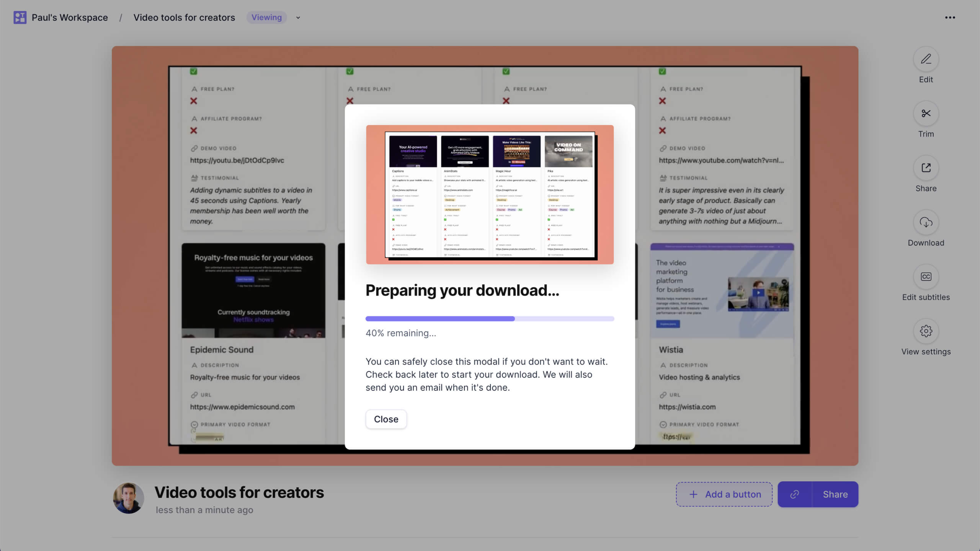Click the green checkbox on the first card
980x551 pixels.
[194, 71]
